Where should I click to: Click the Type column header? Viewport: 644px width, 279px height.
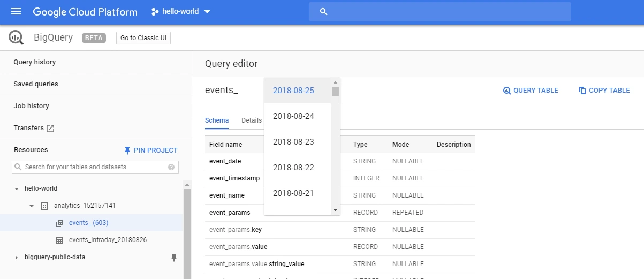coord(360,145)
